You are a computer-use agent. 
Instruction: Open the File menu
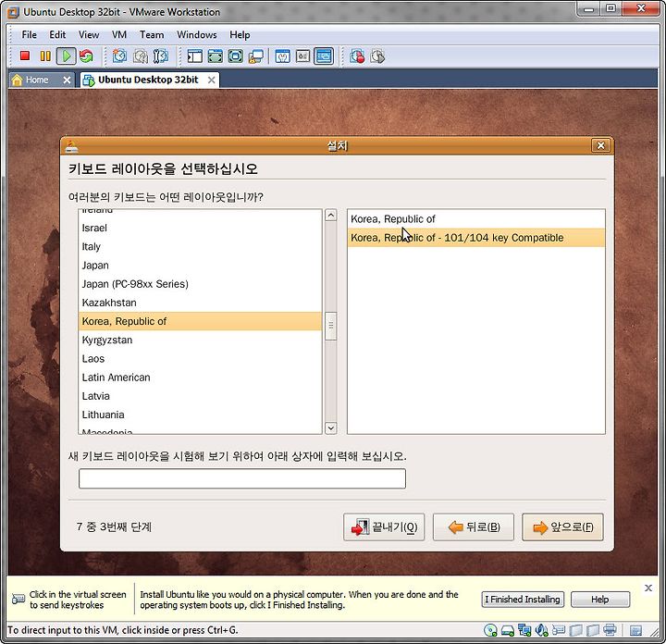pyautogui.click(x=29, y=35)
